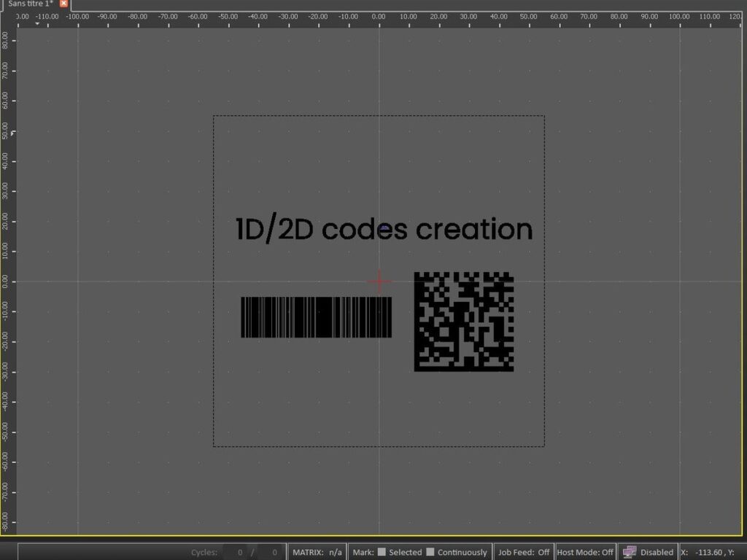Screen dimensions: 747x560
Task: Click the "Disabled" status label
Action: coord(657,553)
